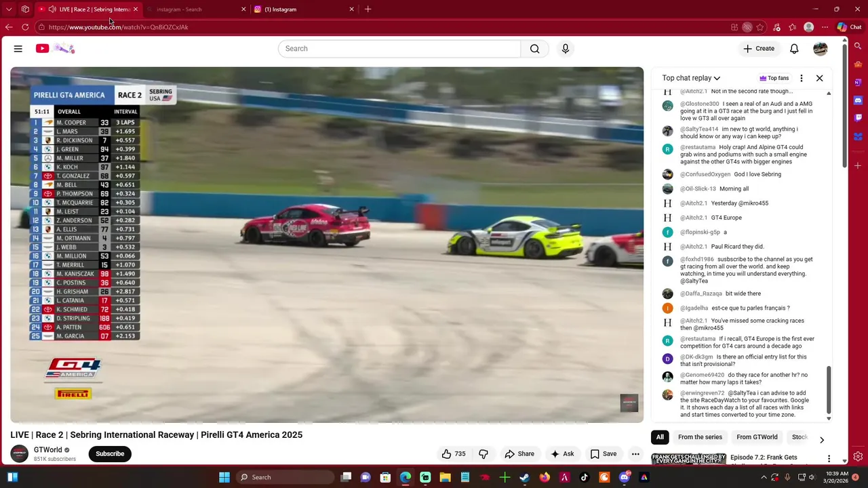Open the YouTube notifications bell
The image size is (868, 488).
794,49
